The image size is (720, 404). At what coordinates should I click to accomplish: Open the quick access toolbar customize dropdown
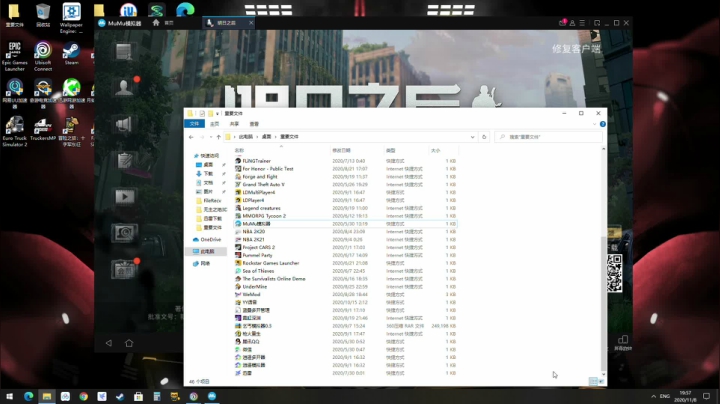coord(217,114)
